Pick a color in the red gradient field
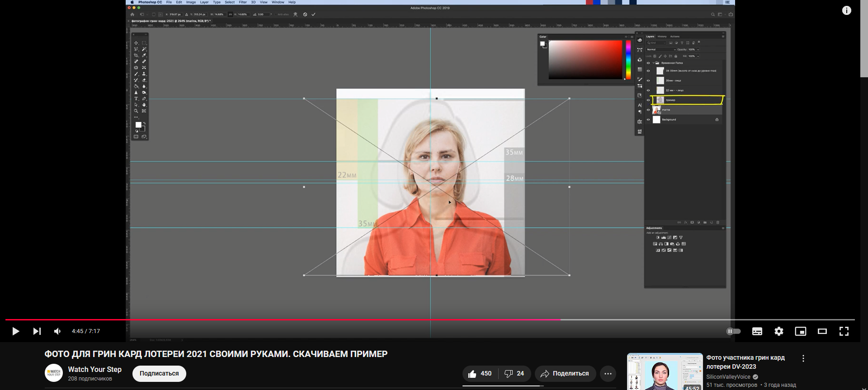The image size is (868, 390). click(x=585, y=60)
